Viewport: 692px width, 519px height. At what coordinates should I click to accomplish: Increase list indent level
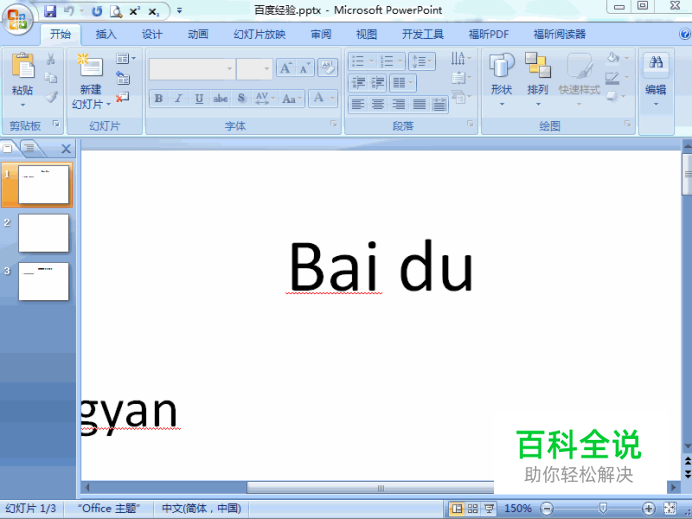pyautogui.click(x=378, y=83)
